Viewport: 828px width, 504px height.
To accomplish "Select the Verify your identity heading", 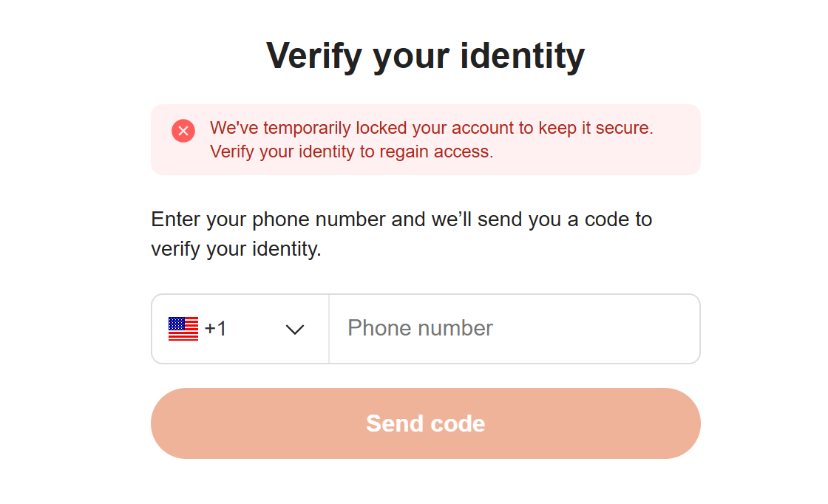I will tap(426, 56).
